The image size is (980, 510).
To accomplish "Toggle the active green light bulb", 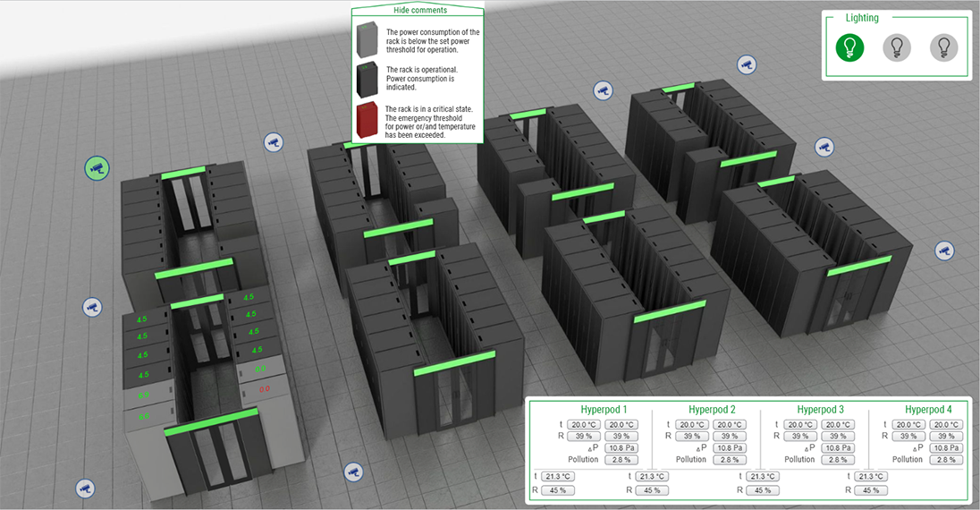I will (849, 47).
